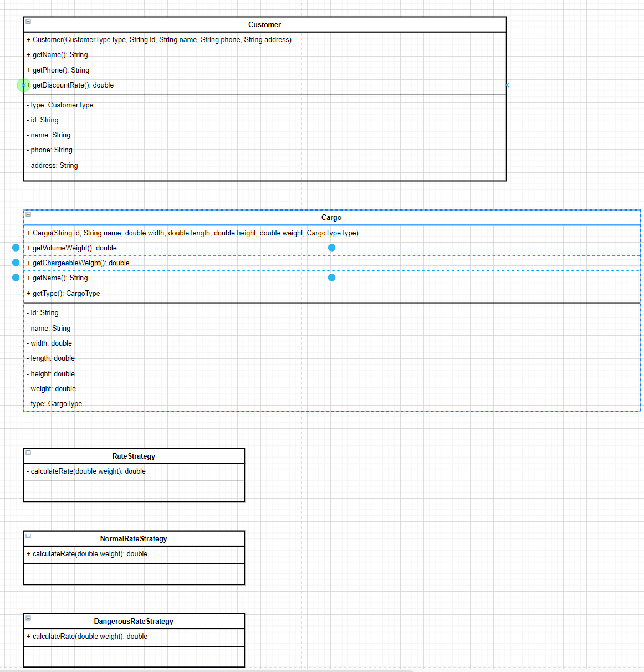Select getName(): String in Customer class

pyautogui.click(x=265, y=55)
